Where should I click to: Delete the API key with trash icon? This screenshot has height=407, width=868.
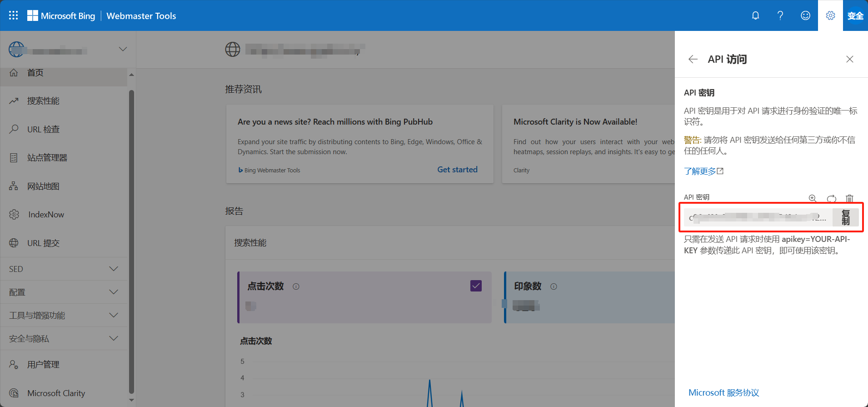[x=849, y=198]
